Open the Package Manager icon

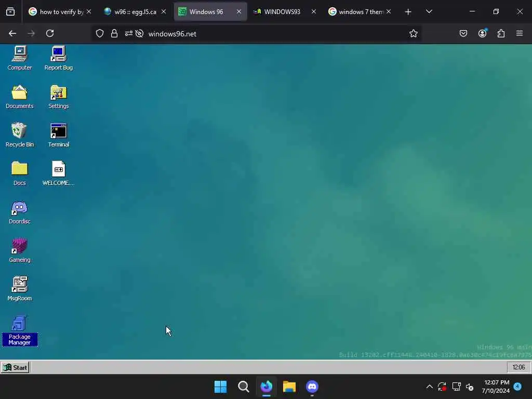(19, 331)
